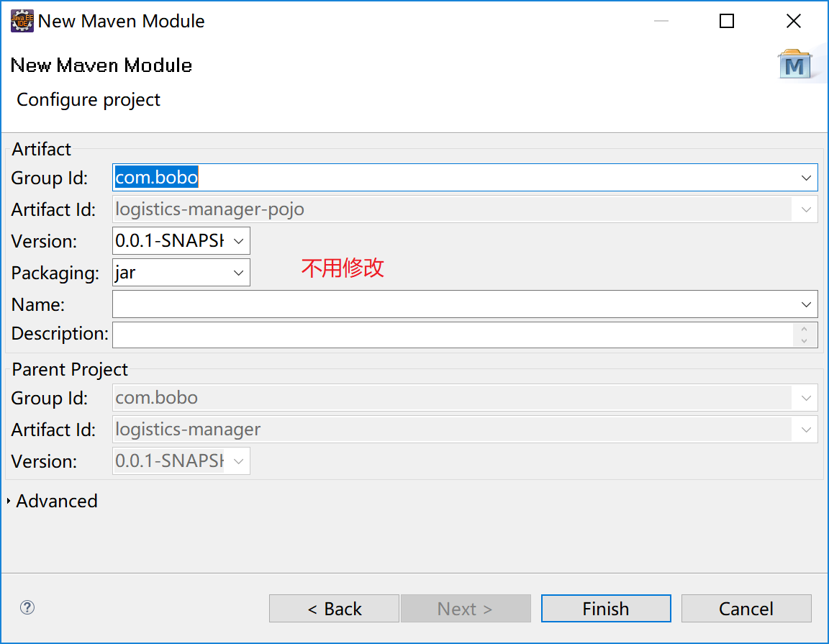829x644 pixels.
Task: Click the Description scroll up arrow
Action: (804, 329)
